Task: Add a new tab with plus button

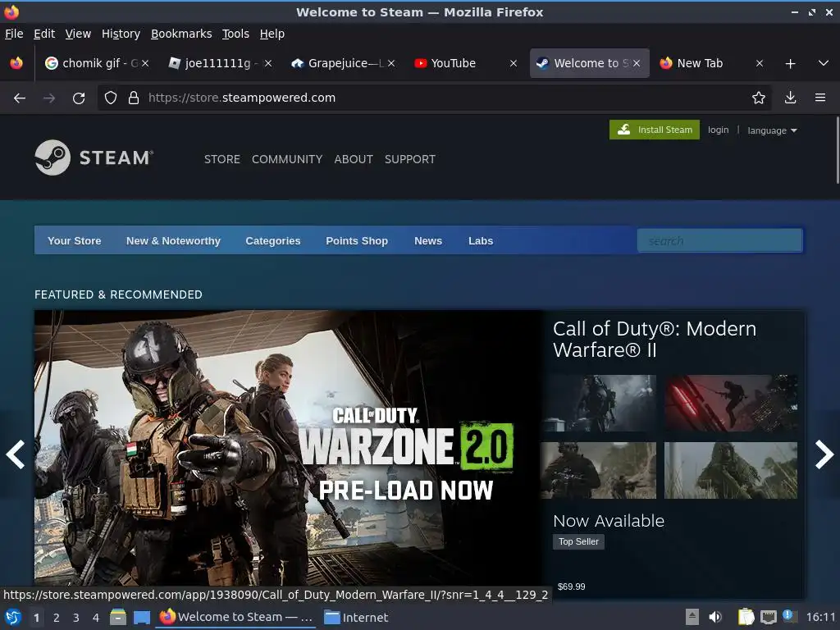Action: 790,64
